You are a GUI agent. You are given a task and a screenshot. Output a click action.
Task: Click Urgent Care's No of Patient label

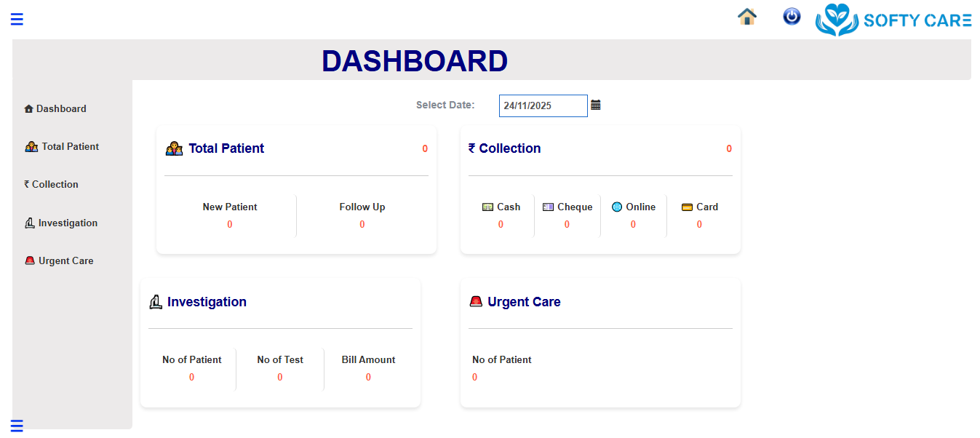tap(502, 359)
